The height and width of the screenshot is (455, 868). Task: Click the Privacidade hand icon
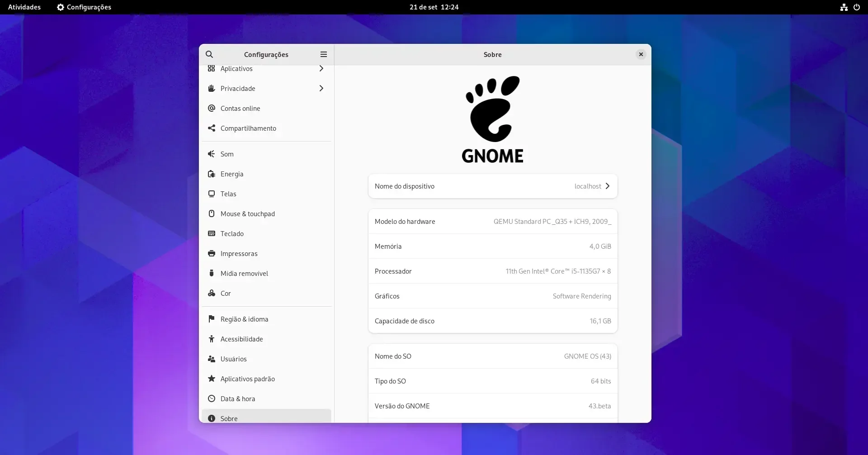coord(211,88)
